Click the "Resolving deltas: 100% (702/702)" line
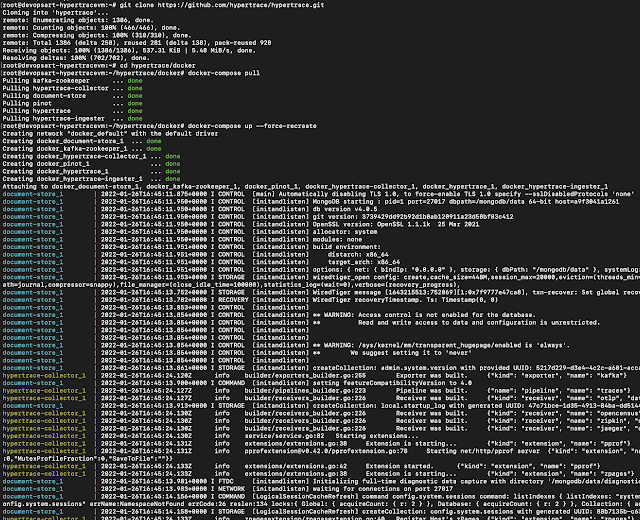Viewport: 640px width, 520px height. (76, 58)
